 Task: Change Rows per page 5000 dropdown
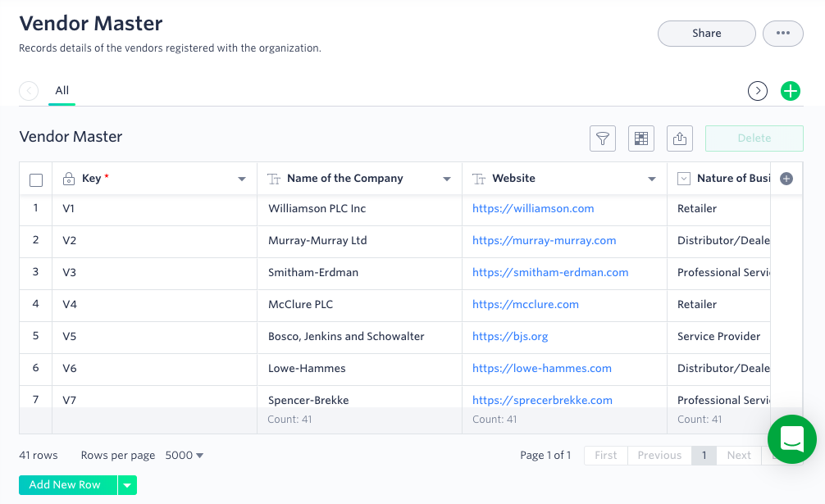185,456
